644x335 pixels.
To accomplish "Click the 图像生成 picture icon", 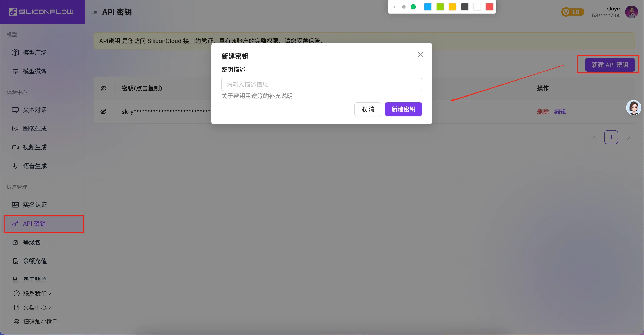I will click(15, 129).
